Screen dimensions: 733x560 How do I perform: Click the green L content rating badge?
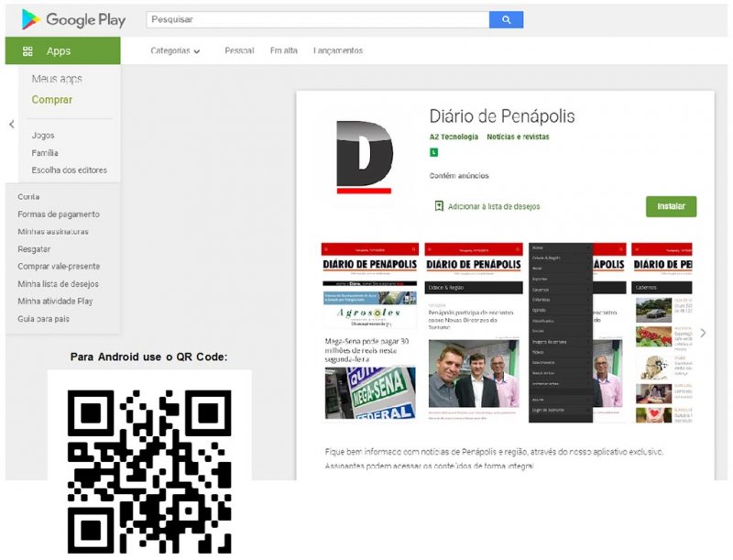[x=433, y=152]
